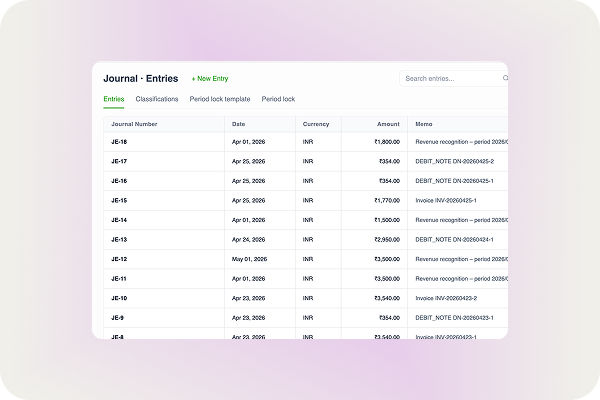Switch to the Entries tab

[114, 99]
